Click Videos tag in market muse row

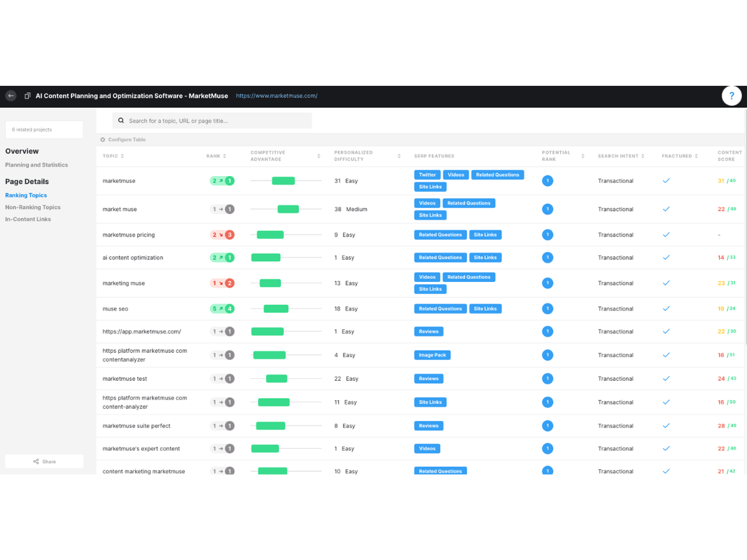[428, 203]
